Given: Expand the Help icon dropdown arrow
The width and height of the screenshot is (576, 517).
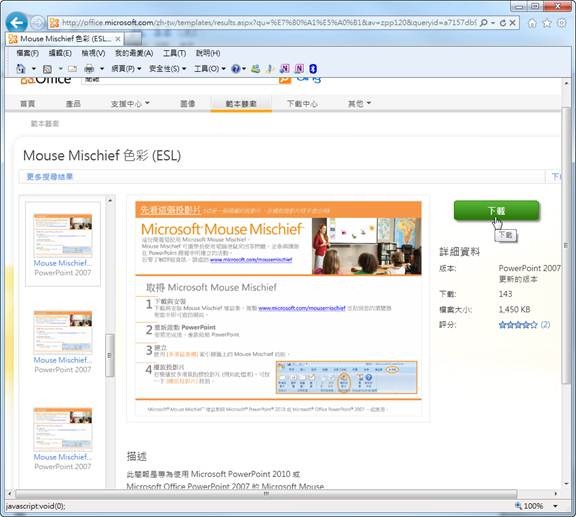Looking at the screenshot, I should pos(244,69).
